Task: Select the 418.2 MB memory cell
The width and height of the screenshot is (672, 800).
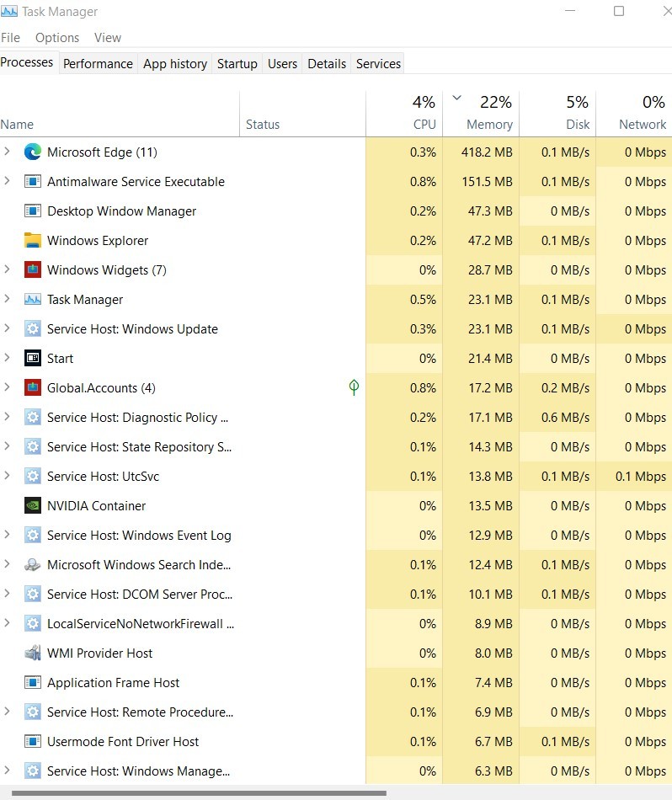Action: pyautogui.click(x=481, y=152)
